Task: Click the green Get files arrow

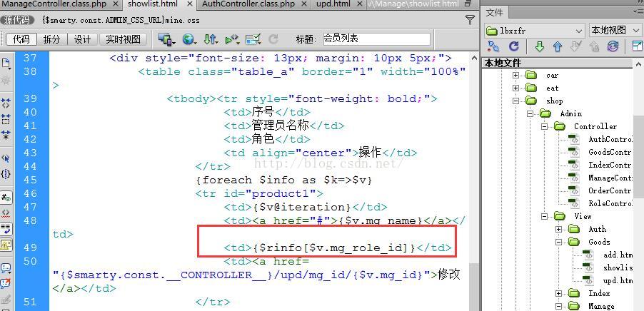Action: 539,46
